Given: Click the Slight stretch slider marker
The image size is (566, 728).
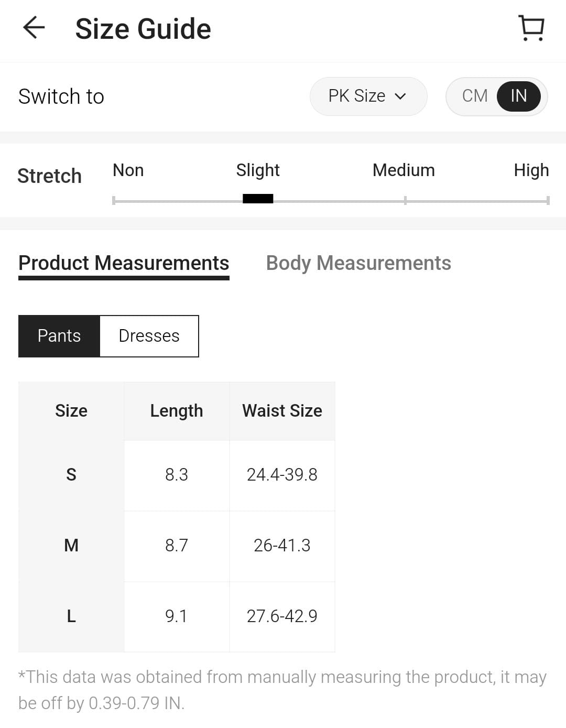Looking at the screenshot, I should coord(258,199).
